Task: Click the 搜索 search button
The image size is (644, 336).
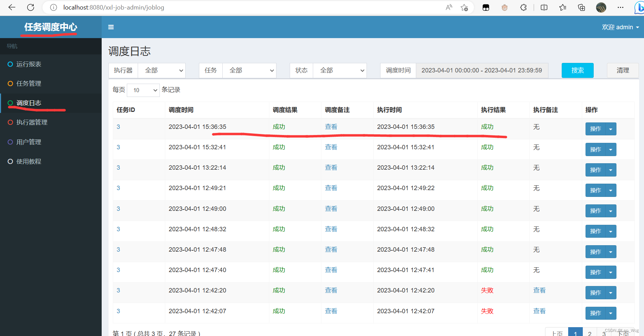Action: [577, 70]
